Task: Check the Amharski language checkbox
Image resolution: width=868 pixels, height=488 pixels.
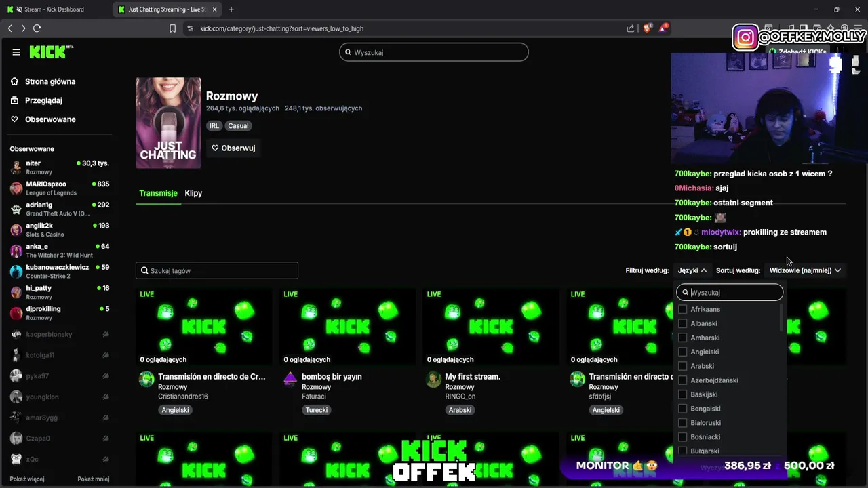Action: click(x=683, y=338)
